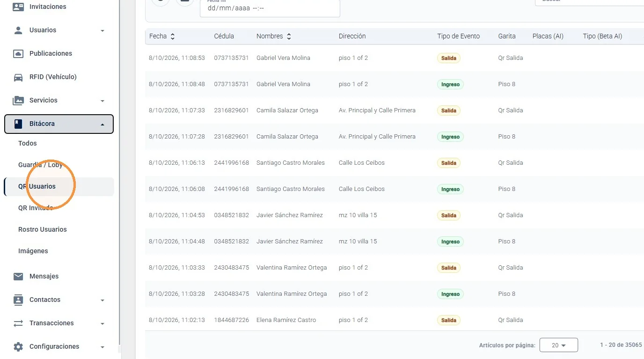The image size is (644, 359).
Task: Select Todos under Bitácora
Action: pyautogui.click(x=28, y=143)
